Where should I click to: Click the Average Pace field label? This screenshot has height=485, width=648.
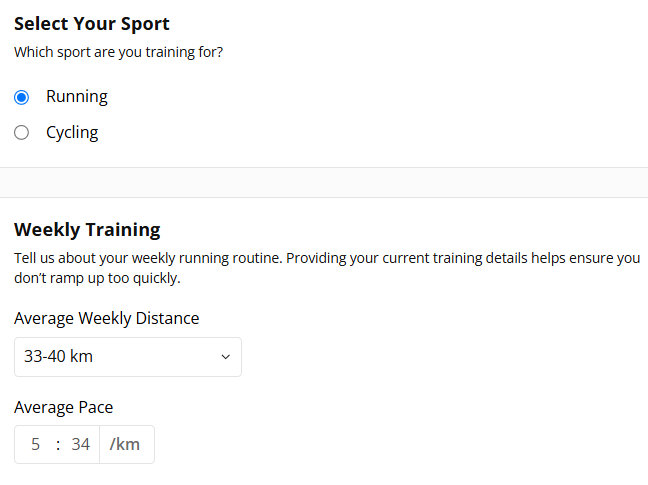(64, 407)
